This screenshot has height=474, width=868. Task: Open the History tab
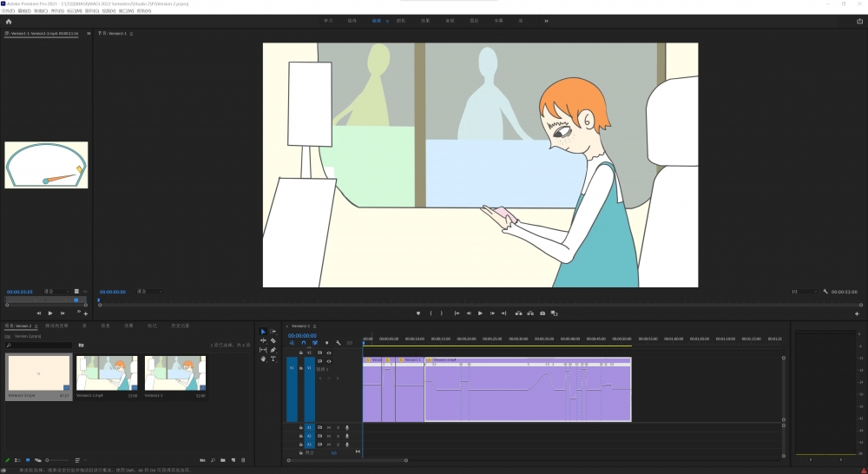click(181, 326)
